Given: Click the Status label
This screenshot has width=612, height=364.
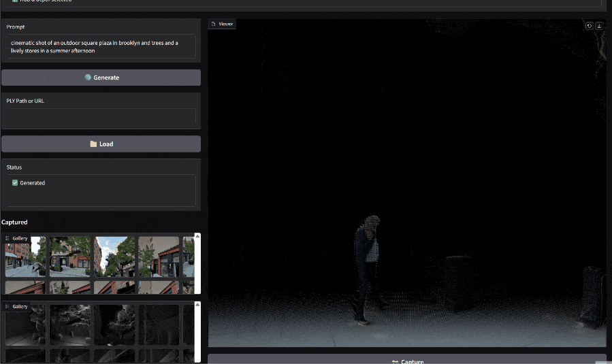Looking at the screenshot, I should [14, 167].
